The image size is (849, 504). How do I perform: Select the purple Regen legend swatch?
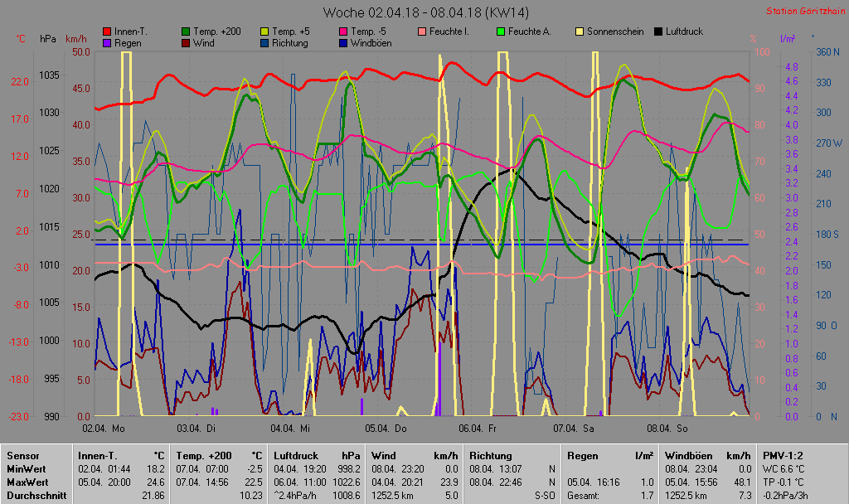click(105, 42)
